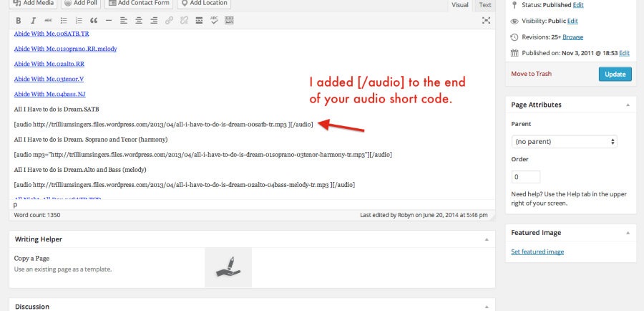
Task: Insert a horizontal line
Action: coord(109,21)
